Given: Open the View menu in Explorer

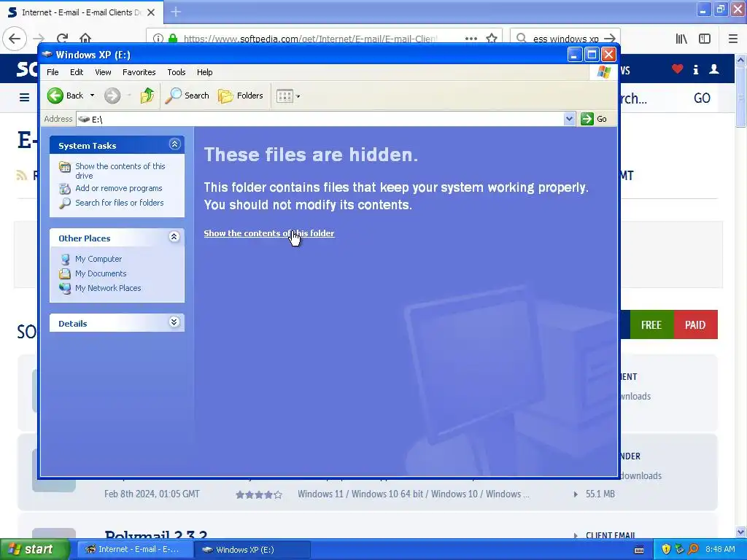Looking at the screenshot, I should pyautogui.click(x=103, y=72).
